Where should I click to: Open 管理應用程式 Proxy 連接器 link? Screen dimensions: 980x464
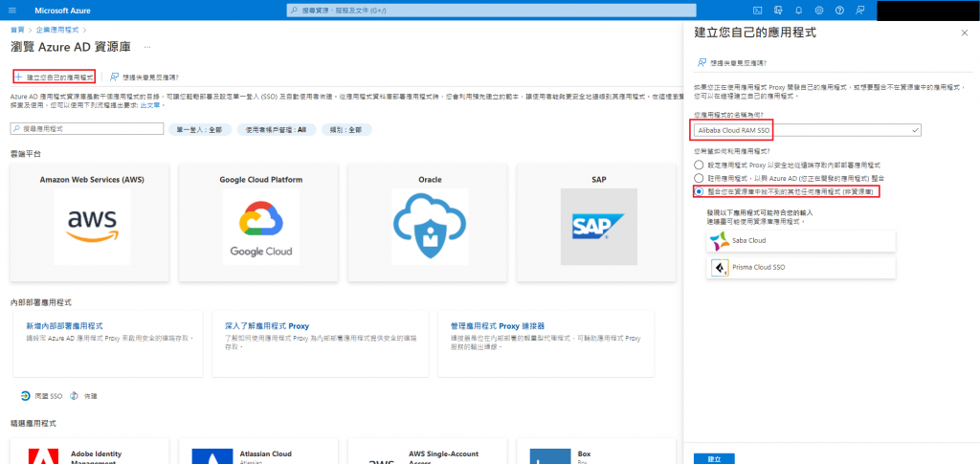(498, 326)
